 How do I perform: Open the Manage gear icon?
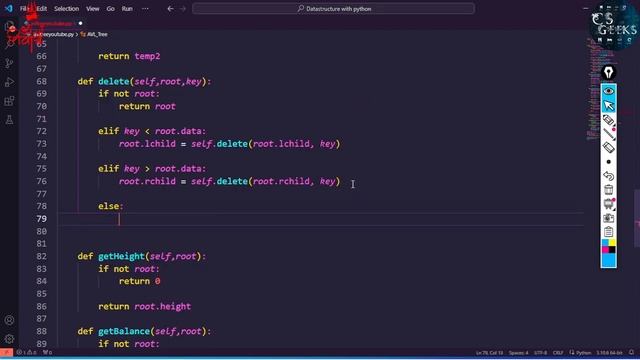coord(9,339)
